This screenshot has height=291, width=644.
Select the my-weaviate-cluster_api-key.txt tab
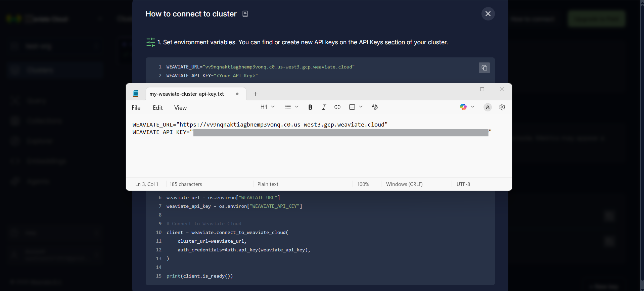187,94
